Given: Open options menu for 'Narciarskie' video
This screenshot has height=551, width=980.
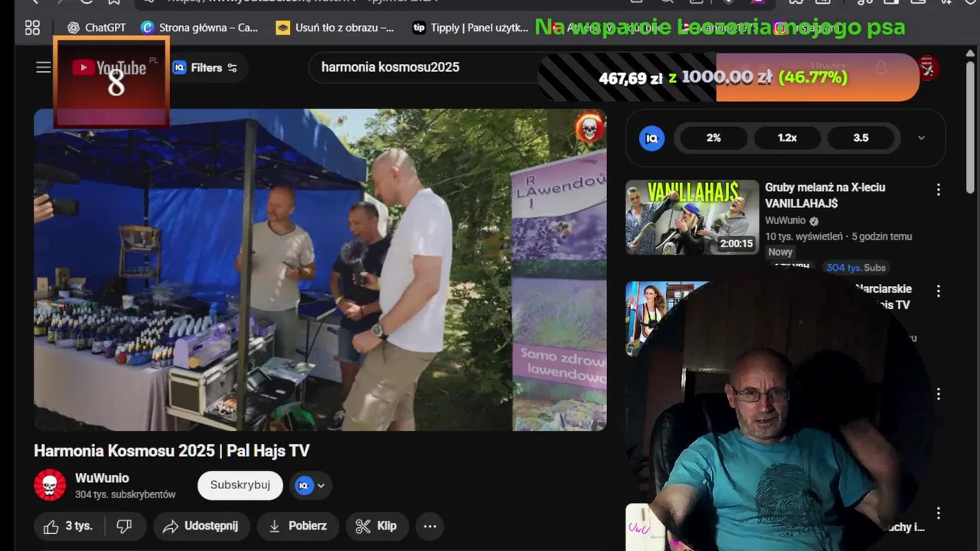Looking at the screenshot, I should (x=938, y=291).
